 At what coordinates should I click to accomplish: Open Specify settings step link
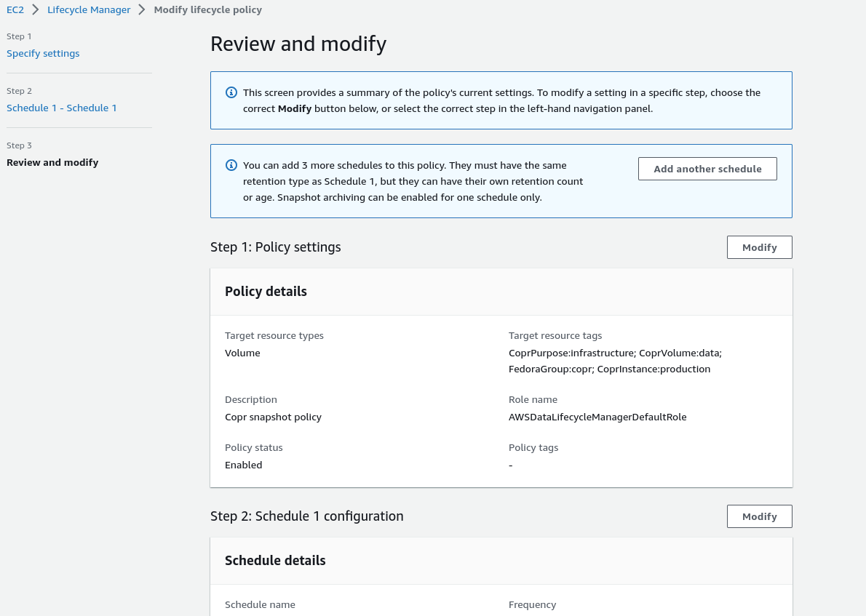[43, 53]
